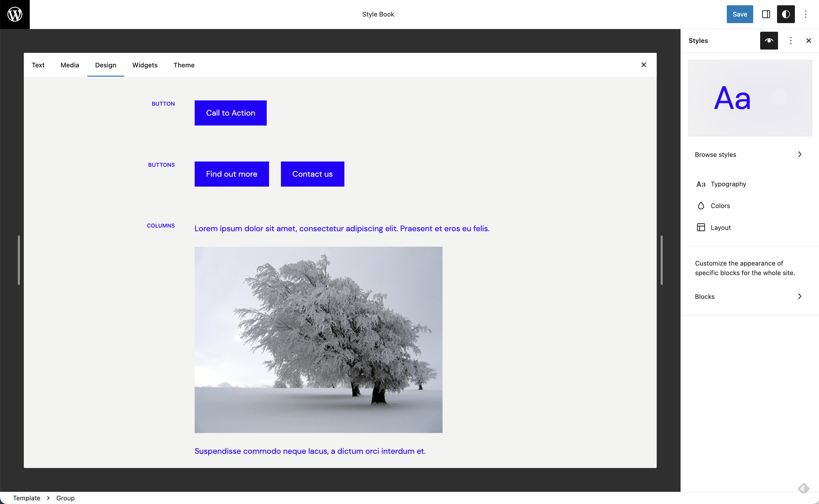Open Colors settings
Viewport: 819px width, 504px height.
(750, 206)
